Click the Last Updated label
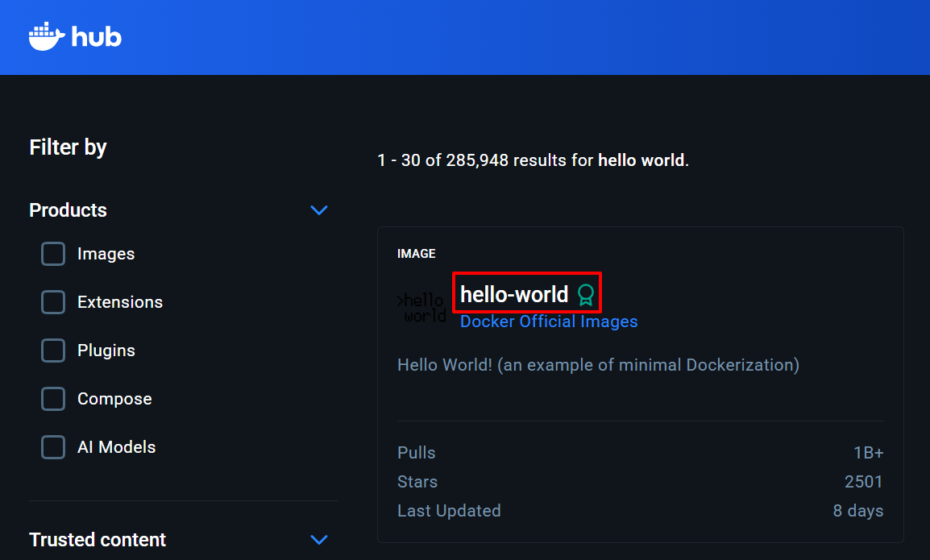Viewport: 930px width, 560px height. [449, 511]
